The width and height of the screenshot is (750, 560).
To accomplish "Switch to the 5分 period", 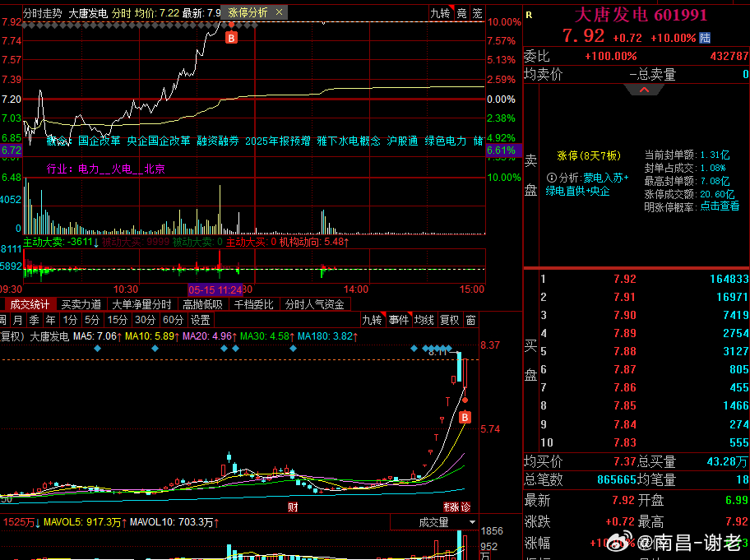I will [x=92, y=320].
